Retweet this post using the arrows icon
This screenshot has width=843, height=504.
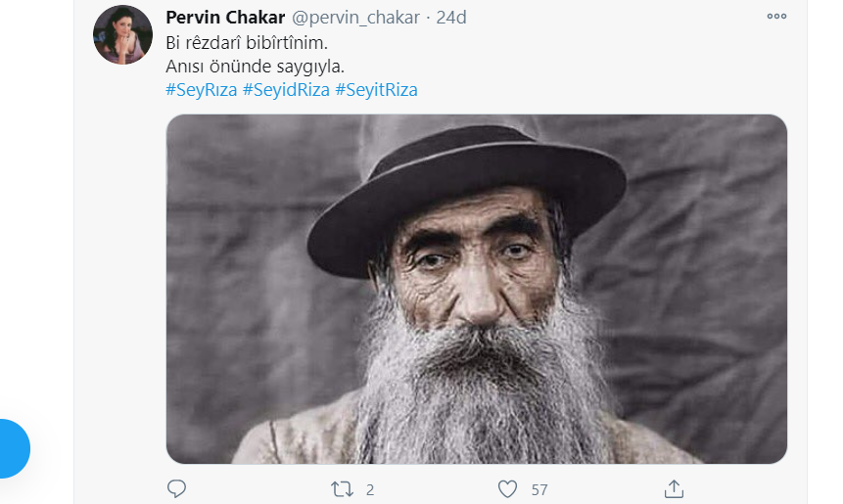342,489
